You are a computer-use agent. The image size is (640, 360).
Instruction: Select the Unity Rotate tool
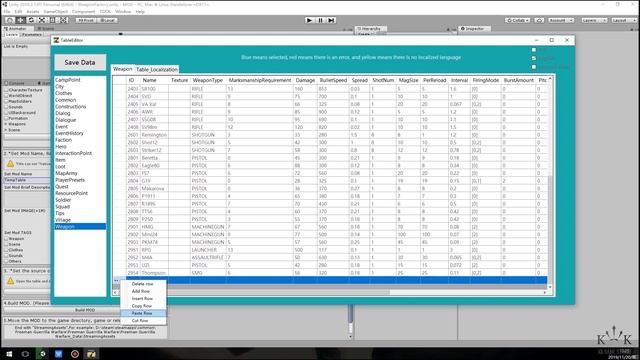pyautogui.click(x=31, y=20)
